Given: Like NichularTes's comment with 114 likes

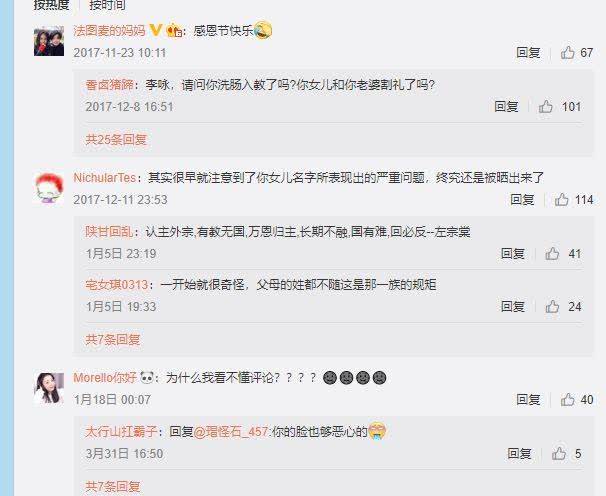Looking at the screenshot, I should click(562, 200).
